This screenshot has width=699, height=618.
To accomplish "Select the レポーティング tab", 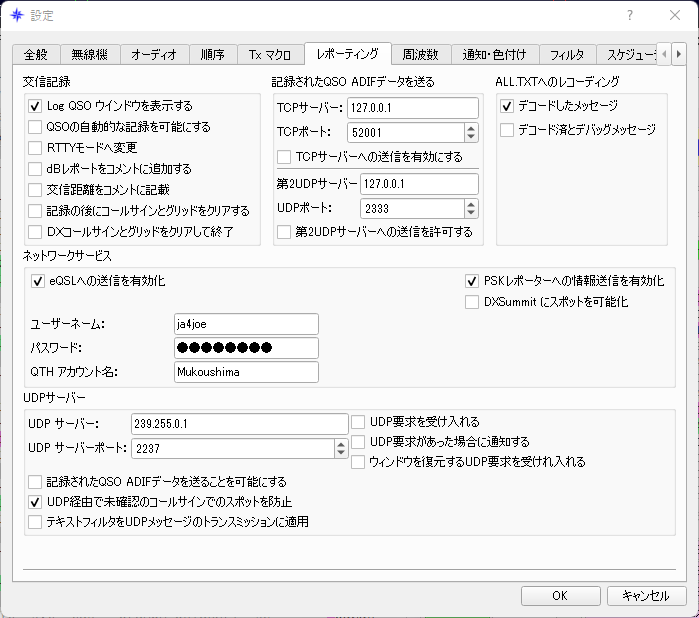I will pyautogui.click(x=348, y=54).
